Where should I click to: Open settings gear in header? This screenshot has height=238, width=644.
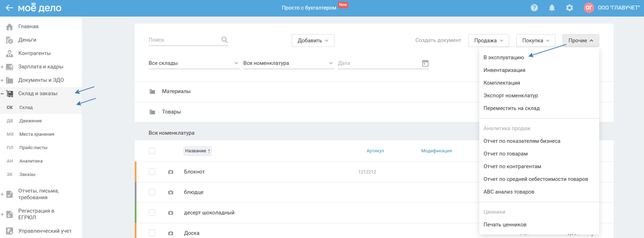click(570, 8)
